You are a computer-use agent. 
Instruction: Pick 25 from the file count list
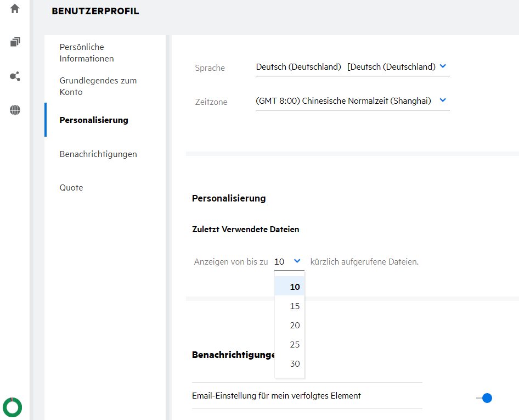coord(295,344)
